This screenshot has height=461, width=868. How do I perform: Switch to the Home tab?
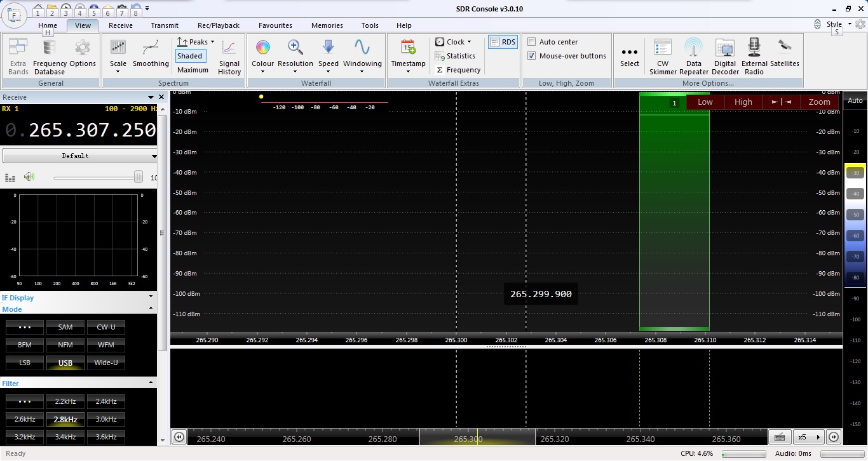pos(48,25)
